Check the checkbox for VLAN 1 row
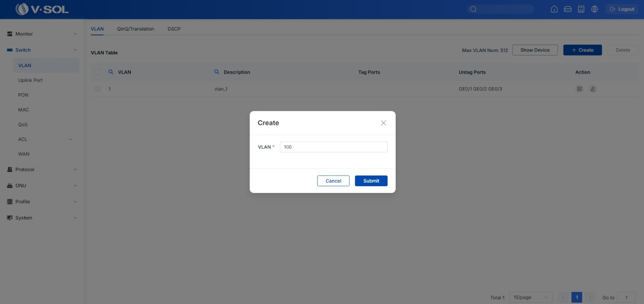 click(x=98, y=89)
